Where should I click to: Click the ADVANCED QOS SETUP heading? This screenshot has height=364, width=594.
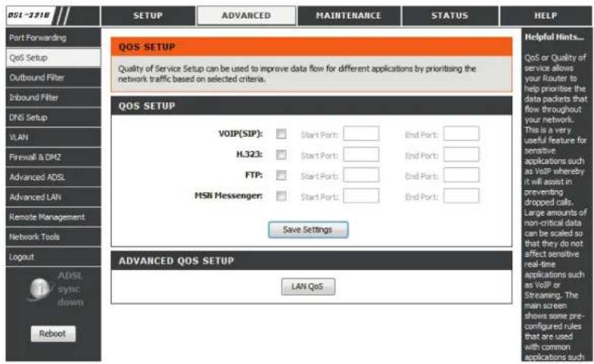(176, 261)
